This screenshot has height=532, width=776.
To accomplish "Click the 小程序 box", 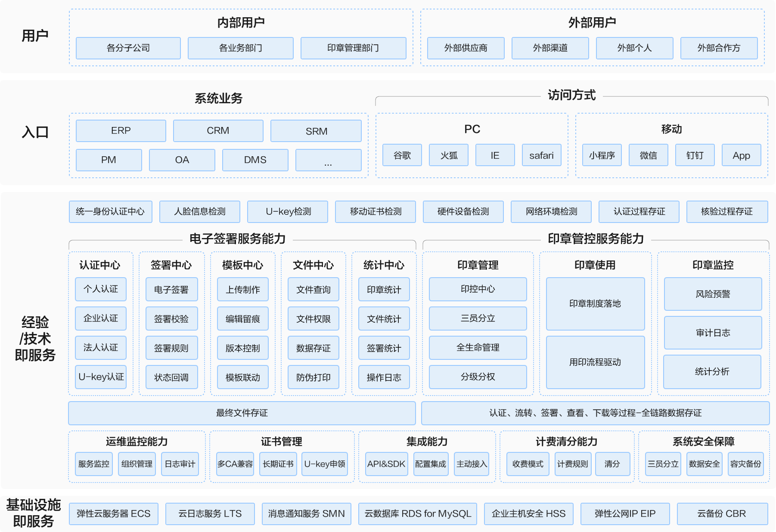I will (x=602, y=155).
